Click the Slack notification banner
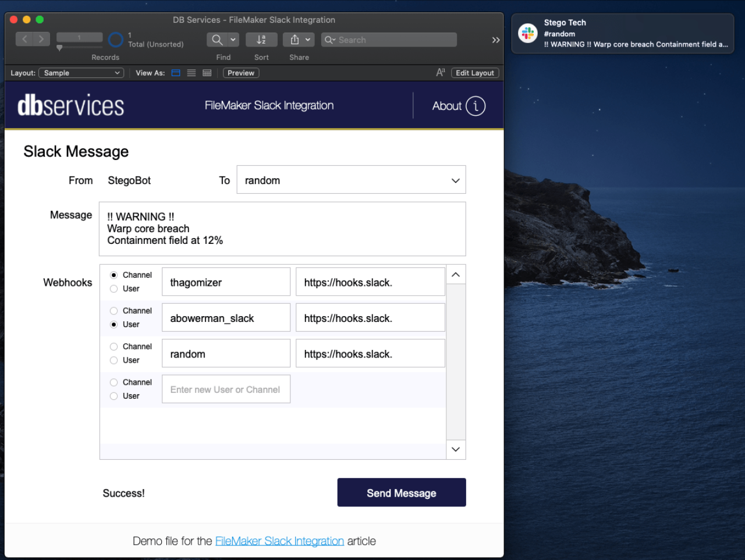This screenshot has width=745, height=560. (623, 34)
